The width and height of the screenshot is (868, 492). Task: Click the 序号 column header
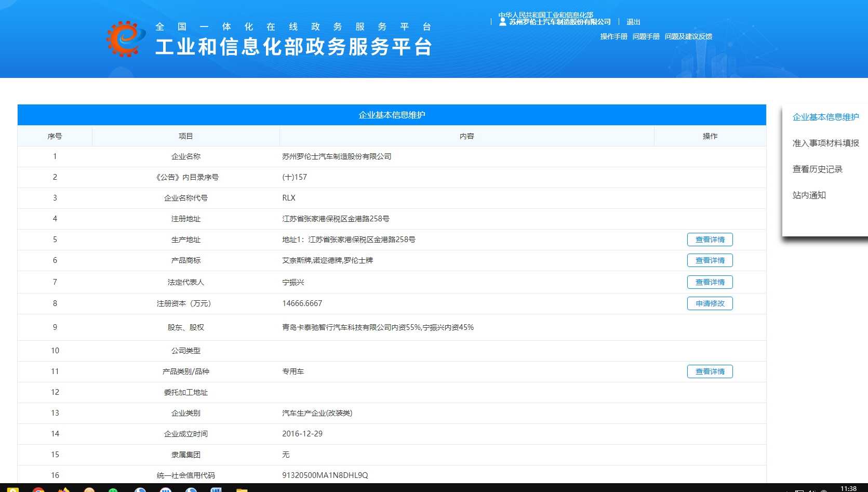[x=55, y=136]
